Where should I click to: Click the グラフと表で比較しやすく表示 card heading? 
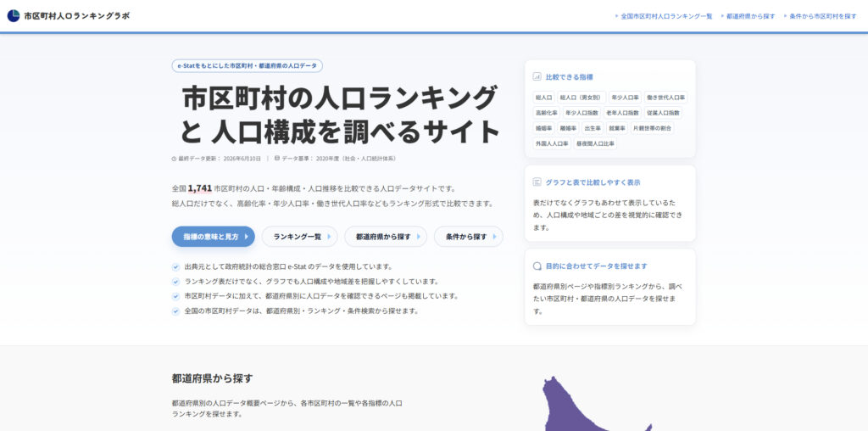coord(593,182)
